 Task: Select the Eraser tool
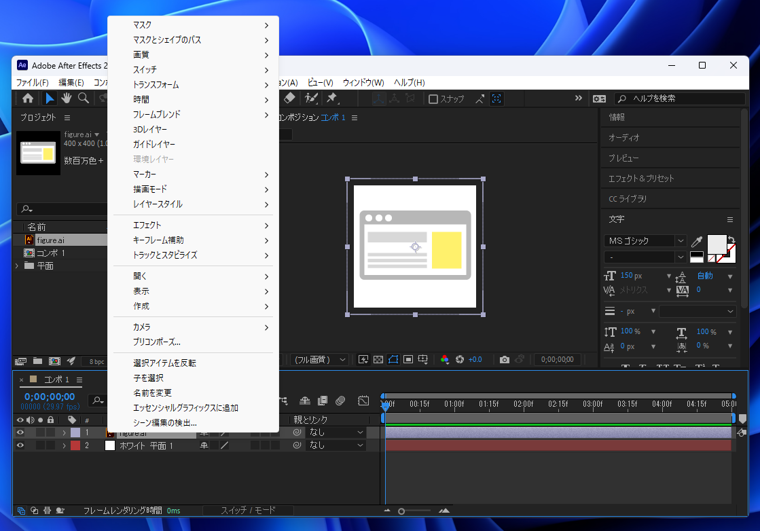289,98
